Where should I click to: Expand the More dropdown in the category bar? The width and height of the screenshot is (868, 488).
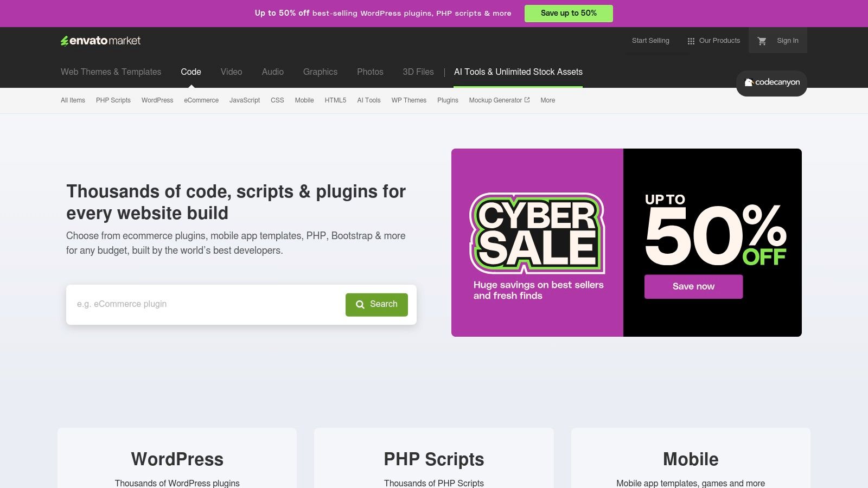547,100
